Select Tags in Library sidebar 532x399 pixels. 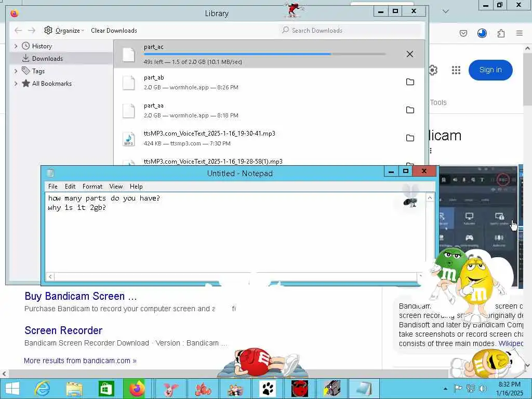point(38,71)
